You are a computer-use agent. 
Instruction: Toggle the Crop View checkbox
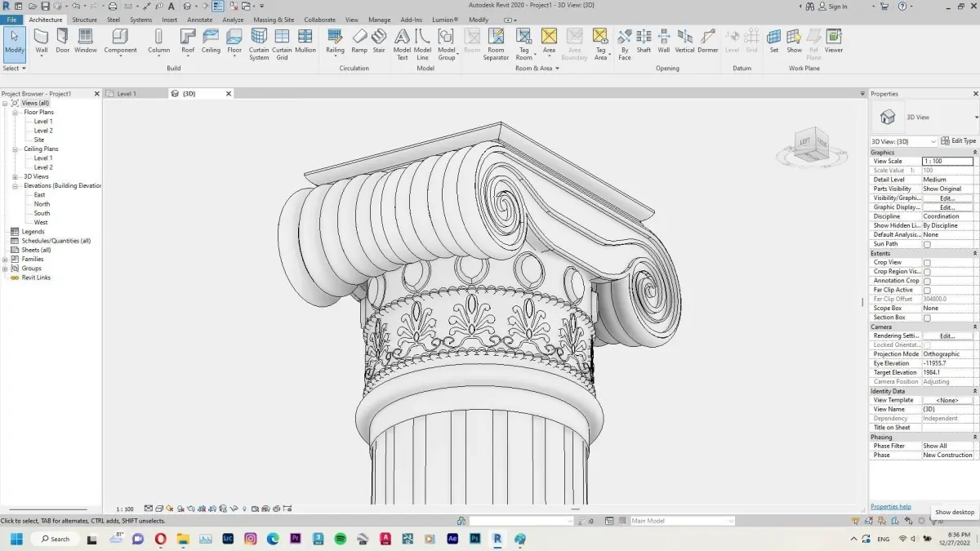pos(927,263)
